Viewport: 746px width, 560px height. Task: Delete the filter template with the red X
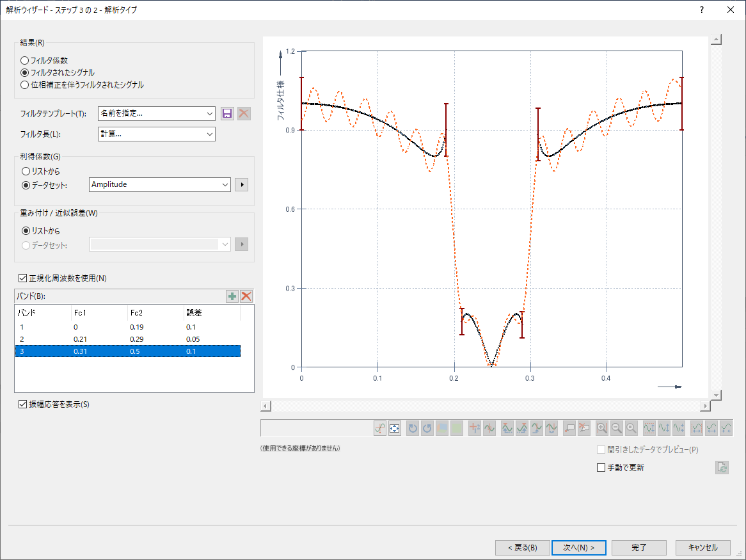[244, 114]
